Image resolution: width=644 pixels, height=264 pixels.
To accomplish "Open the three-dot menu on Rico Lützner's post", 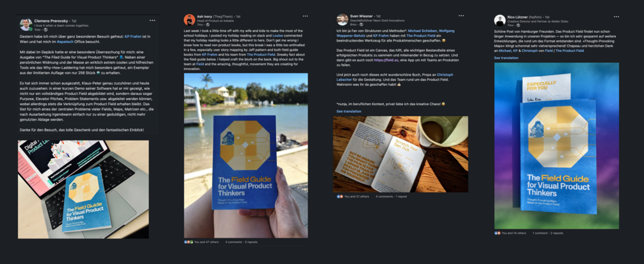I will (x=616, y=17).
